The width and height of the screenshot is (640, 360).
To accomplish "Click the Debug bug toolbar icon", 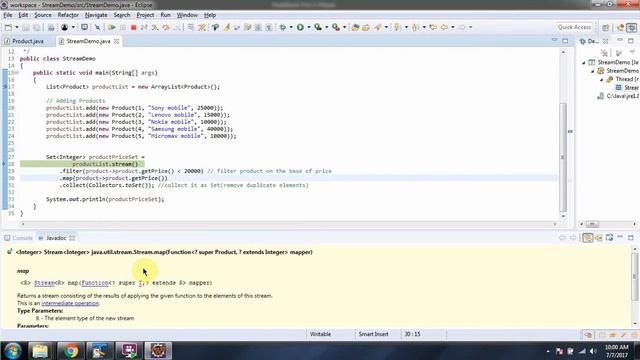I will (282, 27).
